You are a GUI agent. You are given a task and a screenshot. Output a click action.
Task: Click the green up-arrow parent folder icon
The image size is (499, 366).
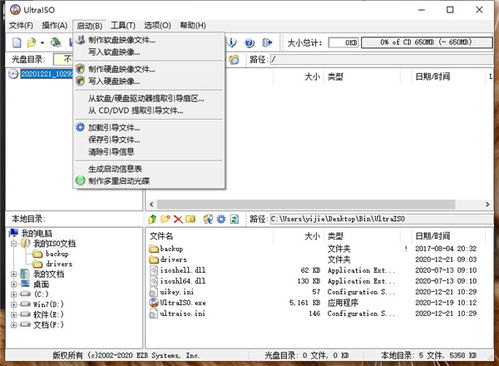(152, 219)
